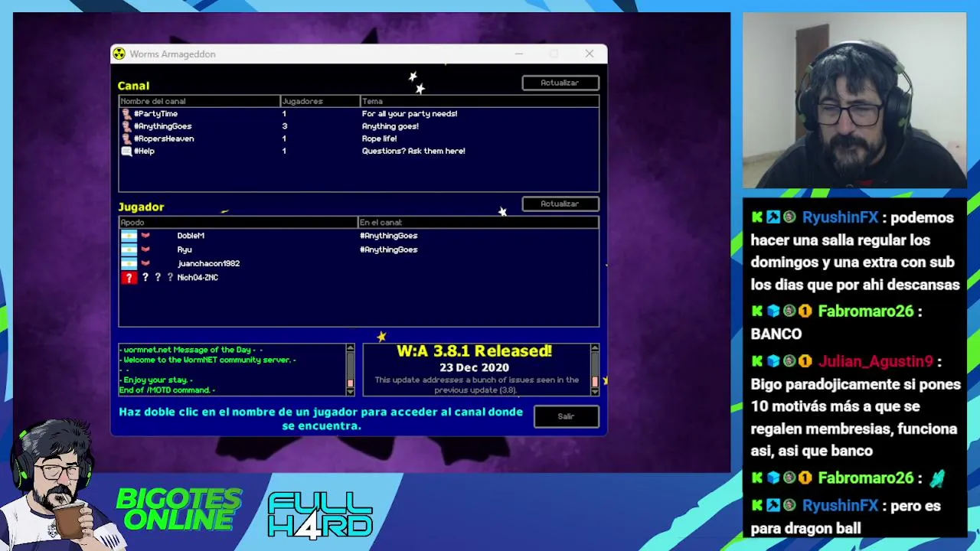Refresh the Jugador list with Actualizar
Viewport: 980px width, 551px height.
click(x=560, y=204)
